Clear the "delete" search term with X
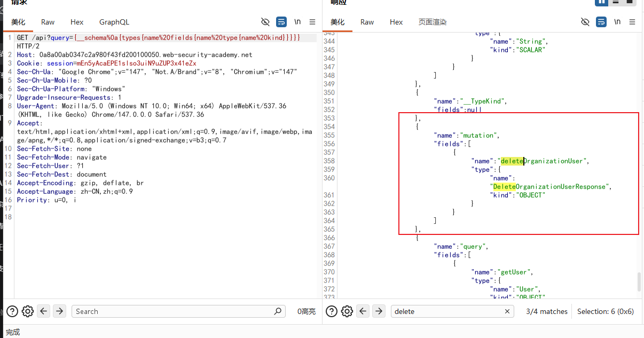 click(508, 311)
